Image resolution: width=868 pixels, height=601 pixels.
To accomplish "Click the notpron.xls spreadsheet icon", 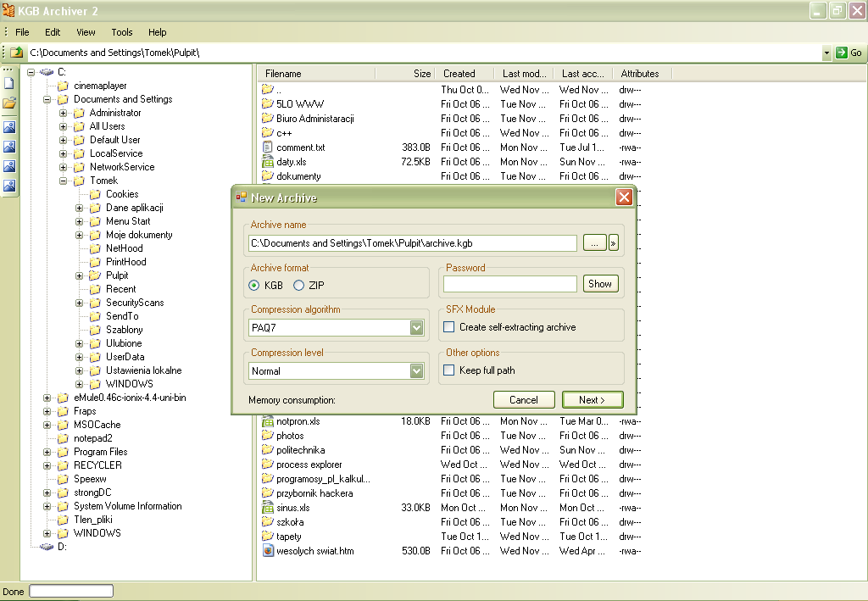I will coord(268,421).
